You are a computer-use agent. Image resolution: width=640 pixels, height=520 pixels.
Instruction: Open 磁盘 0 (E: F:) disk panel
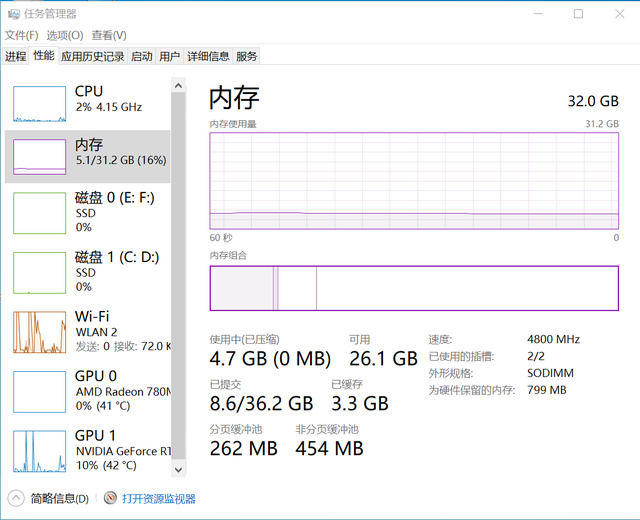click(40, 212)
